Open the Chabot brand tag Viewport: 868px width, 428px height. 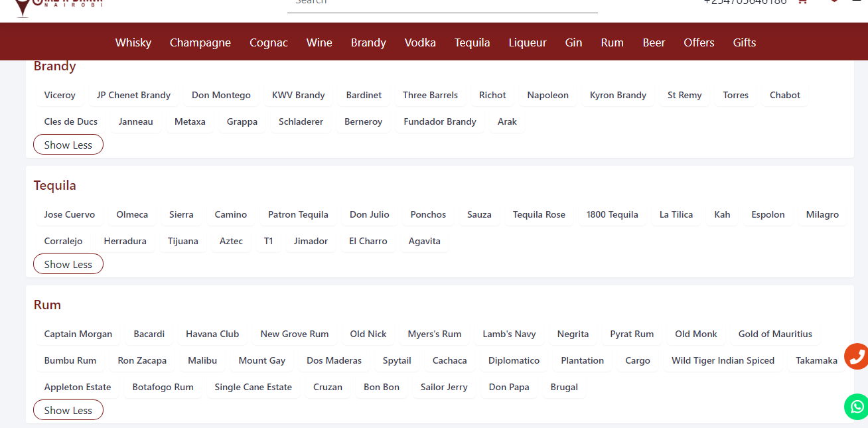tap(785, 95)
